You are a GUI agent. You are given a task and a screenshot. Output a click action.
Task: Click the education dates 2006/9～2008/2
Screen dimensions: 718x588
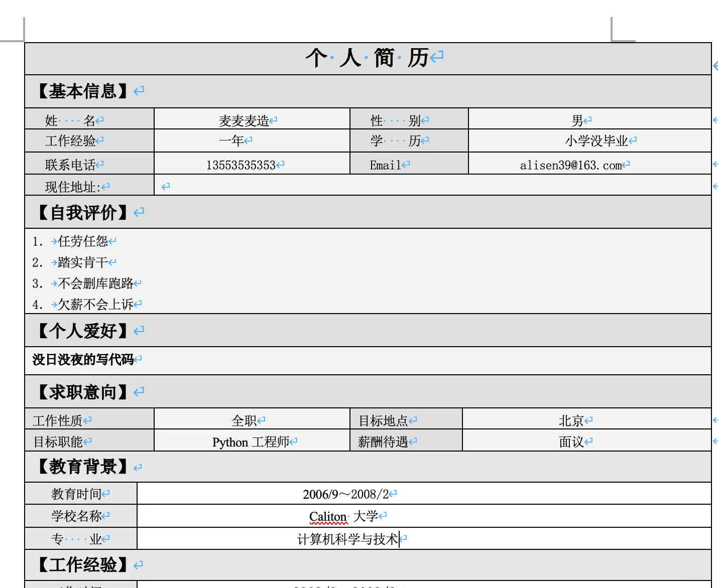pyautogui.click(x=346, y=494)
